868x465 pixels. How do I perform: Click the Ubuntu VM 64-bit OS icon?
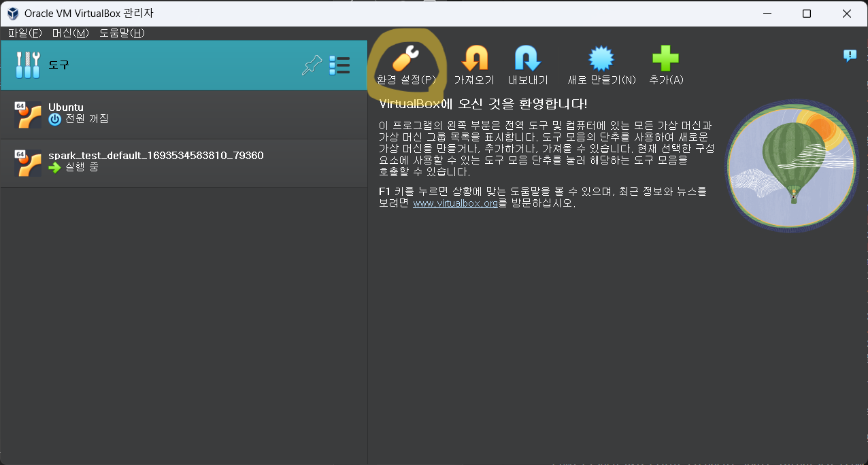(x=28, y=115)
